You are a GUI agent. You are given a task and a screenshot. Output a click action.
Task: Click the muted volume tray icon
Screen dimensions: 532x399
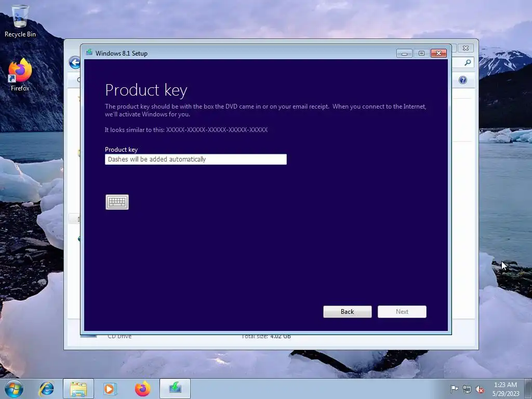480,389
